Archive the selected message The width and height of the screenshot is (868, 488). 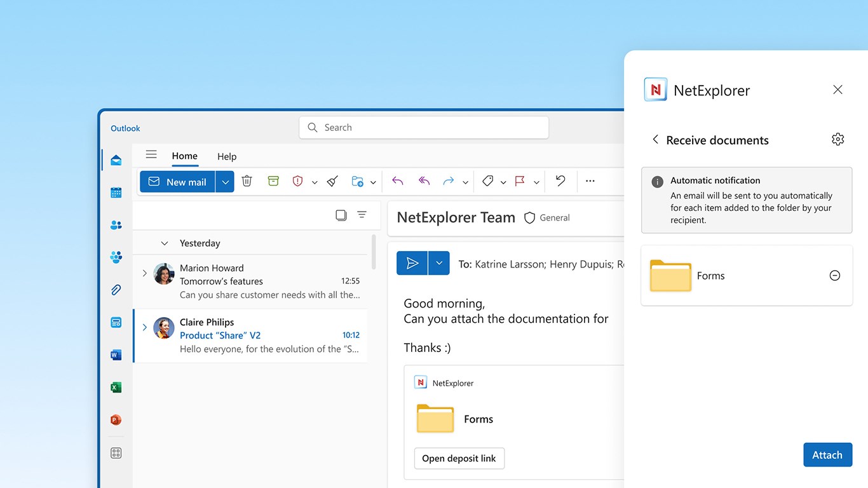pos(273,181)
